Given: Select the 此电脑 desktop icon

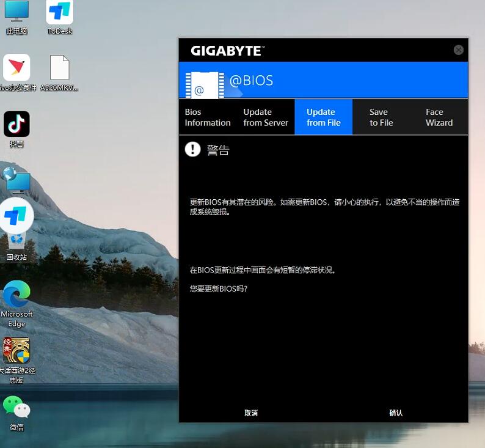Looking at the screenshot, I should click(x=16, y=13).
